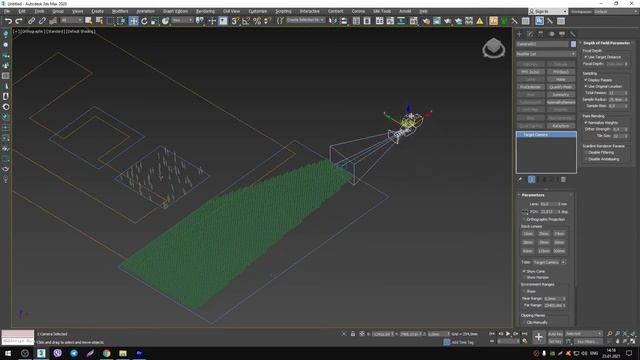Toggle Use Target Distance checkbox
The height and width of the screenshot is (360, 640).
(x=586, y=57)
